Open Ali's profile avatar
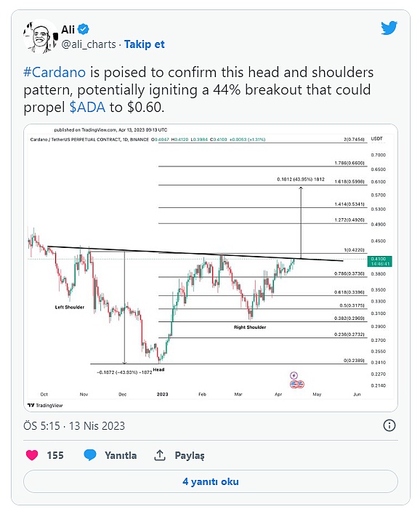The height and width of the screenshot is (509, 420). point(40,36)
